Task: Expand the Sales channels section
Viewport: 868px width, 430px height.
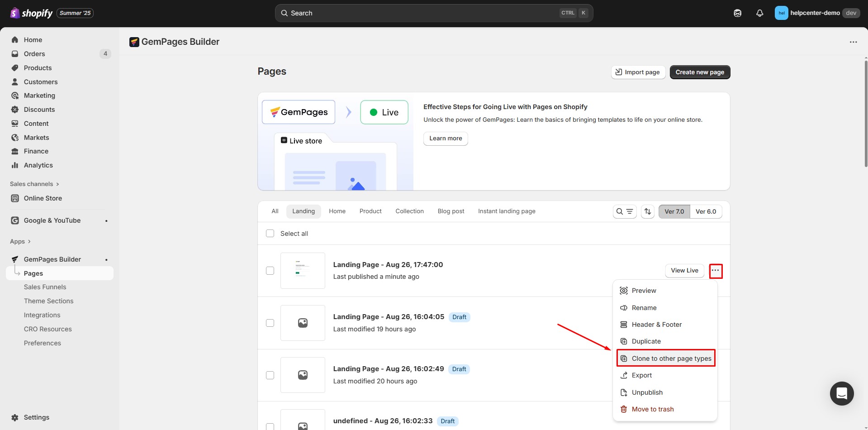Action: point(34,184)
